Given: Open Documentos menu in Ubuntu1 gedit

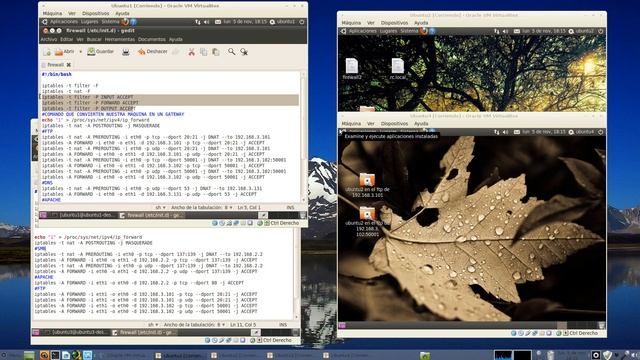Looking at the screenshot, I should coord(152,40).
